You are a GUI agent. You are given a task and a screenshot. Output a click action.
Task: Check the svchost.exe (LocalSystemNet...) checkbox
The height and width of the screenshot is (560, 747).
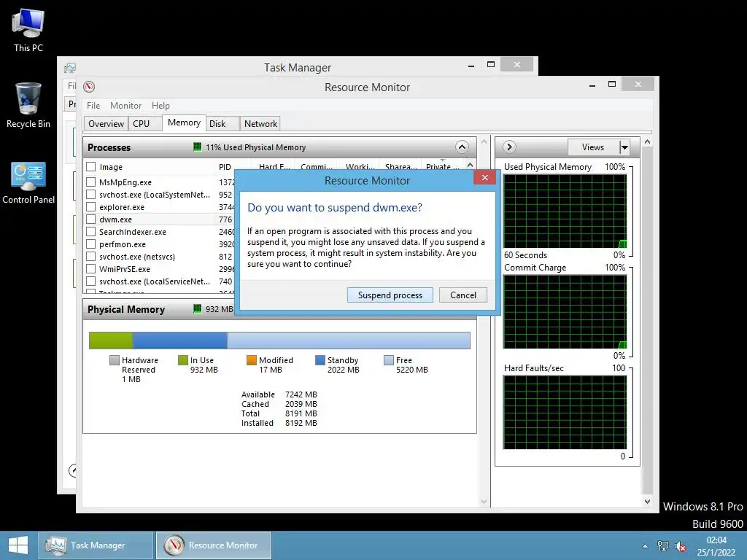(91, 194)
